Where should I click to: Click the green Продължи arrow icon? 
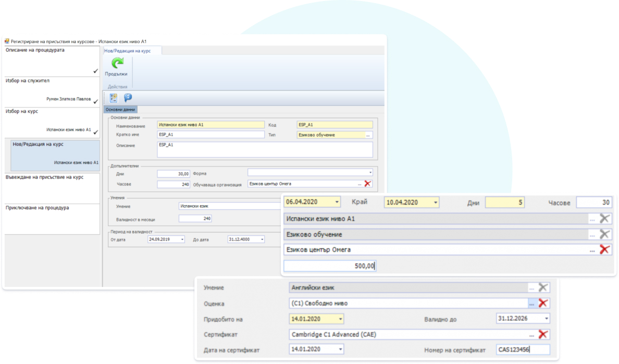[117, 63]
